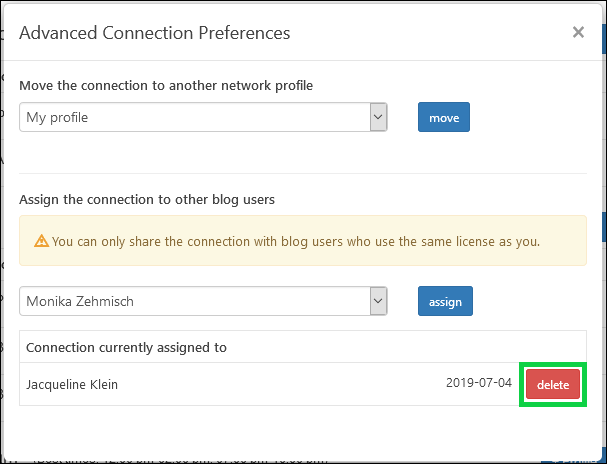
Task: Click the Assign the connection label
Action: tap(147, 199)
